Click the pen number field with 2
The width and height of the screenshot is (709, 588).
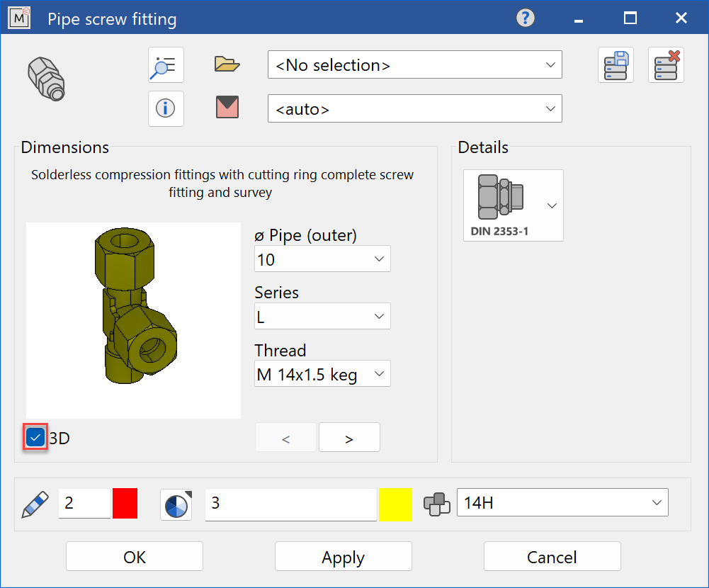point(84,503)
